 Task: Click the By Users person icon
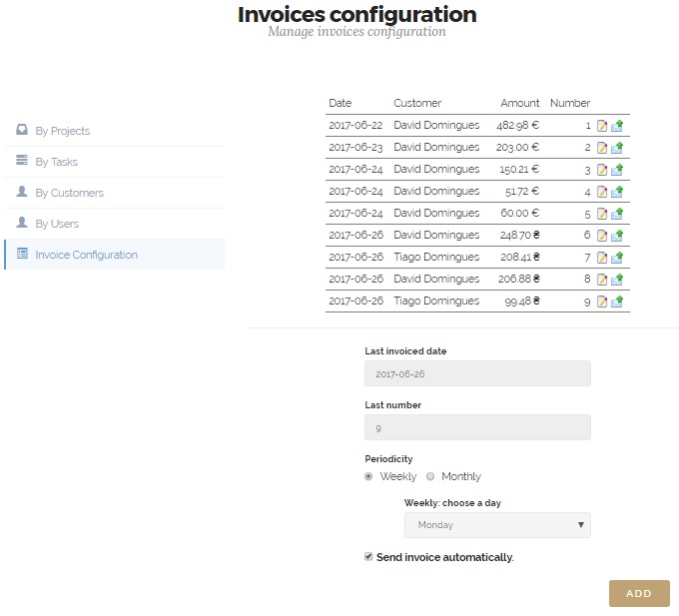(x=22, y=222)
